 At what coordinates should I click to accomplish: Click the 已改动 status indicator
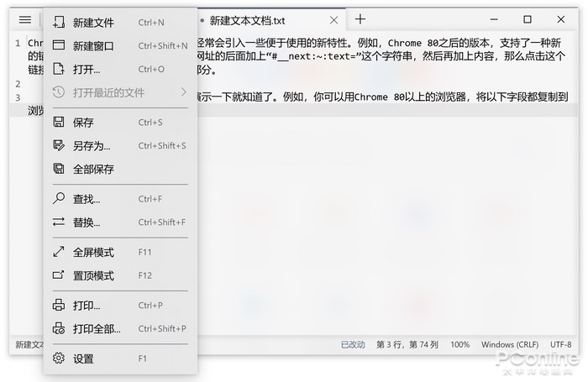click(x=353, y=344)
